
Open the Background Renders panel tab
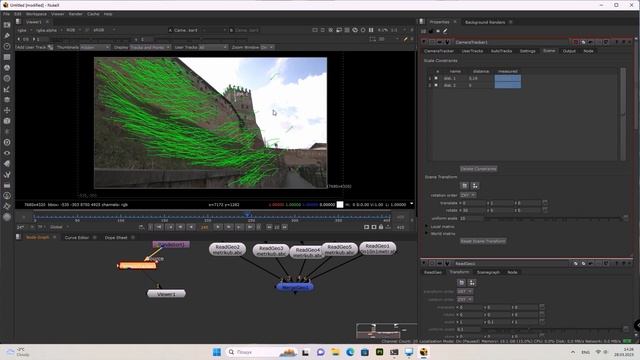tap(485, 22)
